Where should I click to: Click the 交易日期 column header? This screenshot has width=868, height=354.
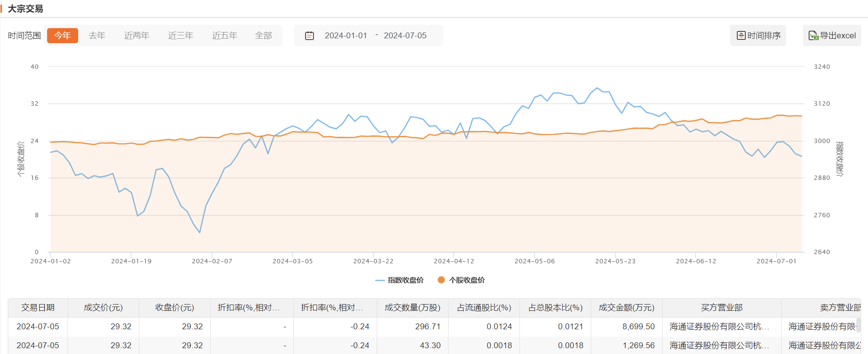38,307
